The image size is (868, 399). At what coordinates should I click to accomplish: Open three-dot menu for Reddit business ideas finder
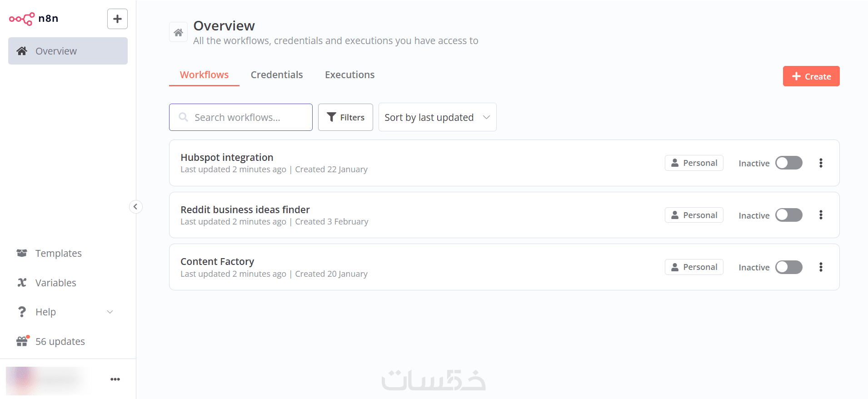(821, 215)
